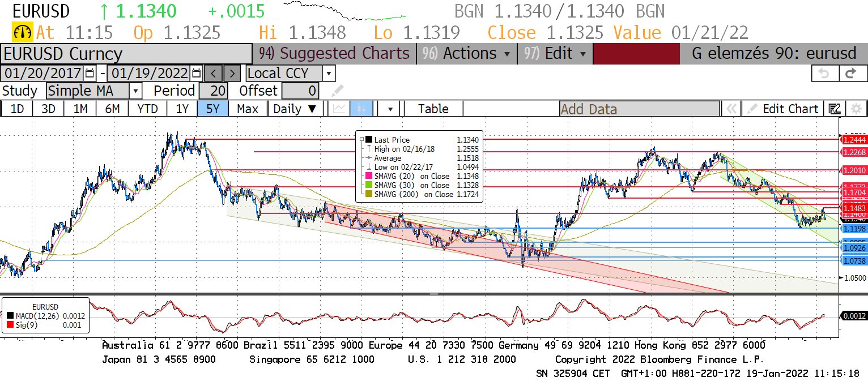Select the 1M range tab
This screenshot has height=390, width=868.
coord(80,109)
